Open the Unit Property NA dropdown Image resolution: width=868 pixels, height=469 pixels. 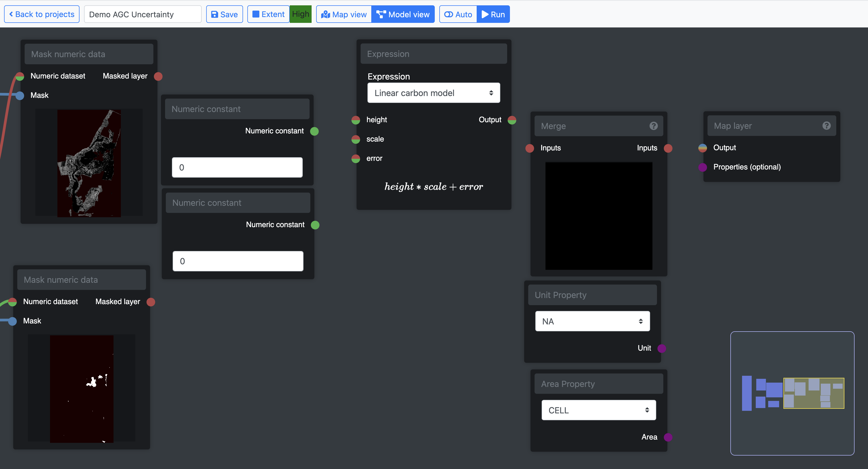[592, 321]
